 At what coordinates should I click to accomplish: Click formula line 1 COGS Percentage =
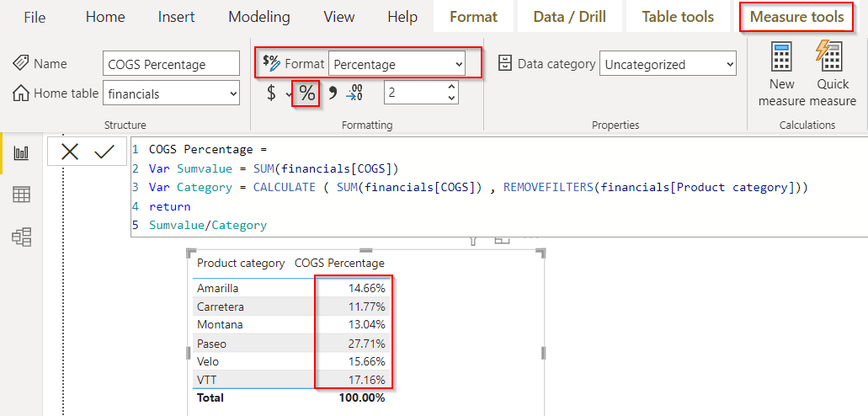[x=208, y=150]
